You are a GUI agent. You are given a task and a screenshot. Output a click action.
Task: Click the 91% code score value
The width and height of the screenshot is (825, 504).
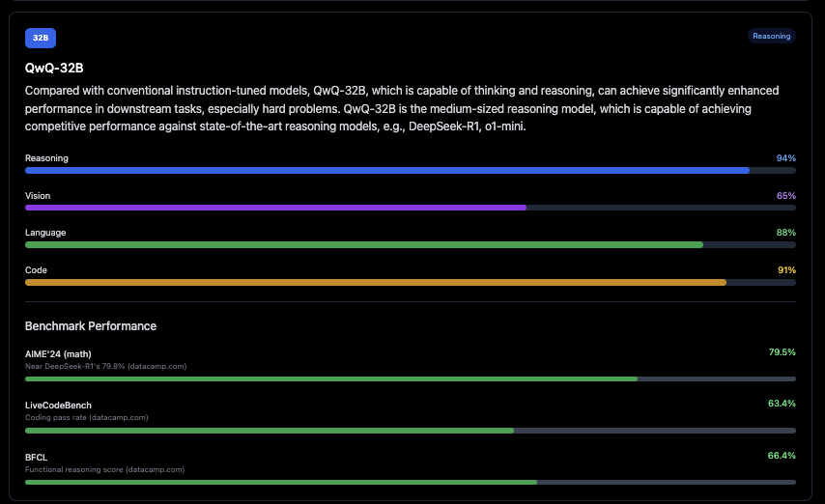(x=786, y=270)
